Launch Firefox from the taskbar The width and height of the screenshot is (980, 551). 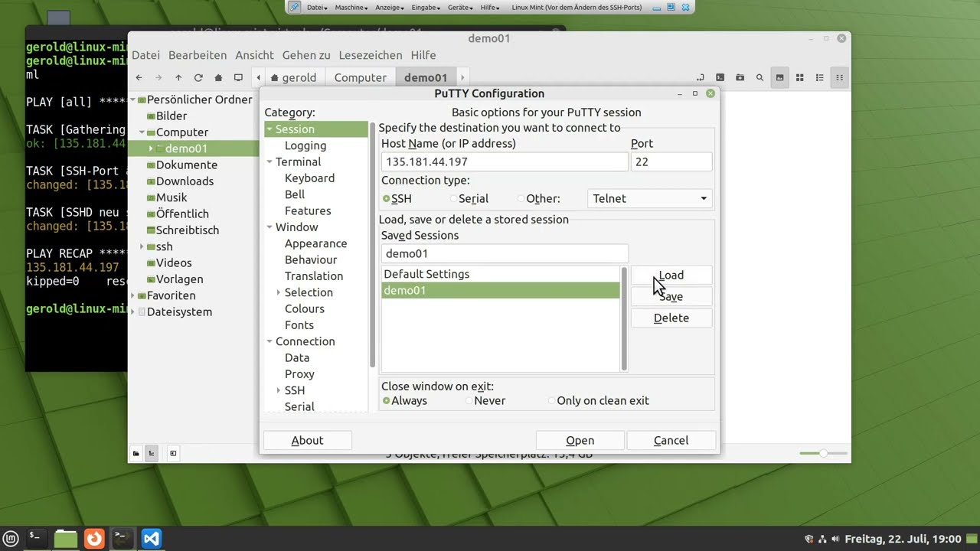coord(94,539)
